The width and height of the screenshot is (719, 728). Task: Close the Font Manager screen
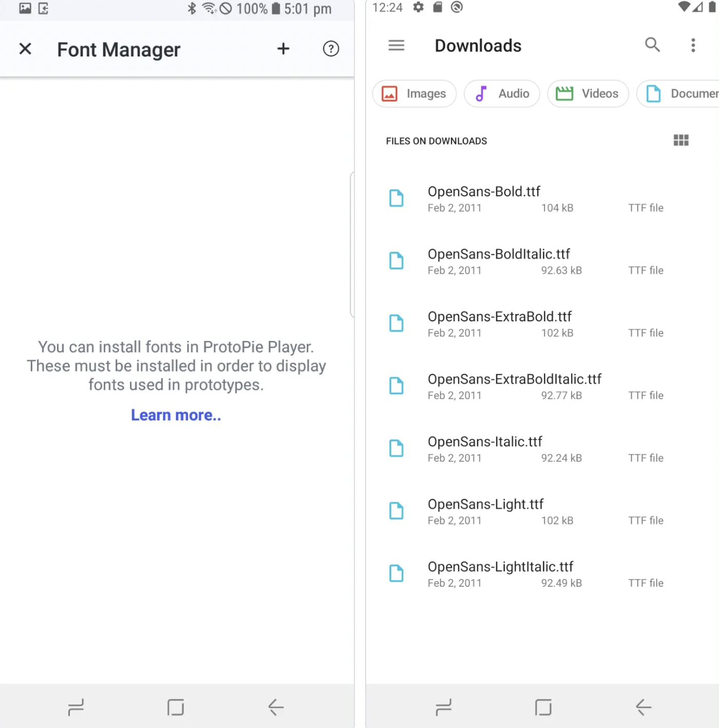pyautogui.click(x=25, y=49)
